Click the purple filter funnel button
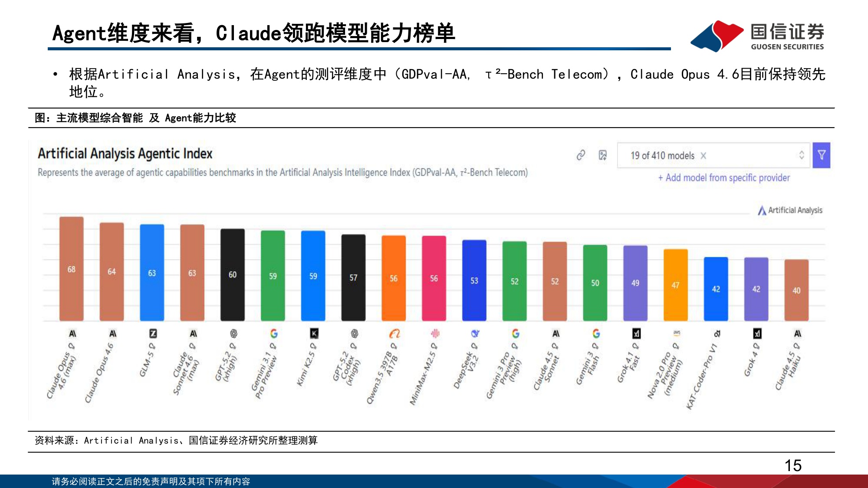The image size is (868, 488). click(x=821, y=155)
